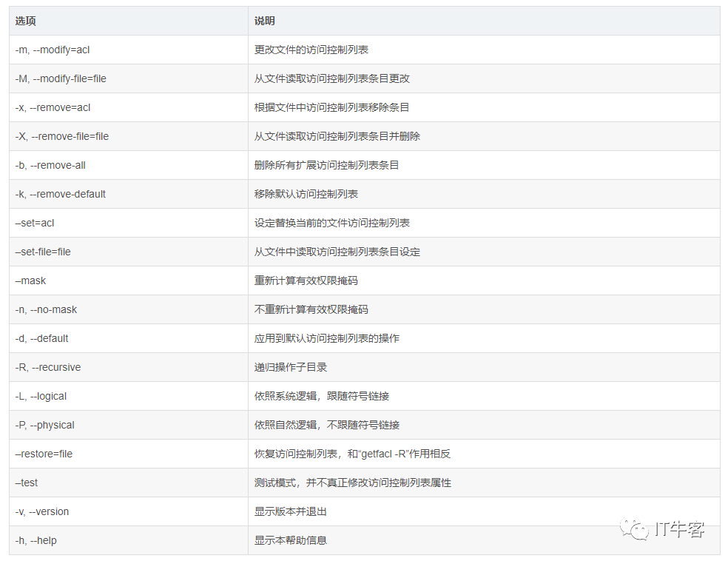
Task: Select the '-P, --physical' option cell
Action: pyautogui.click(x=129, y=425)
